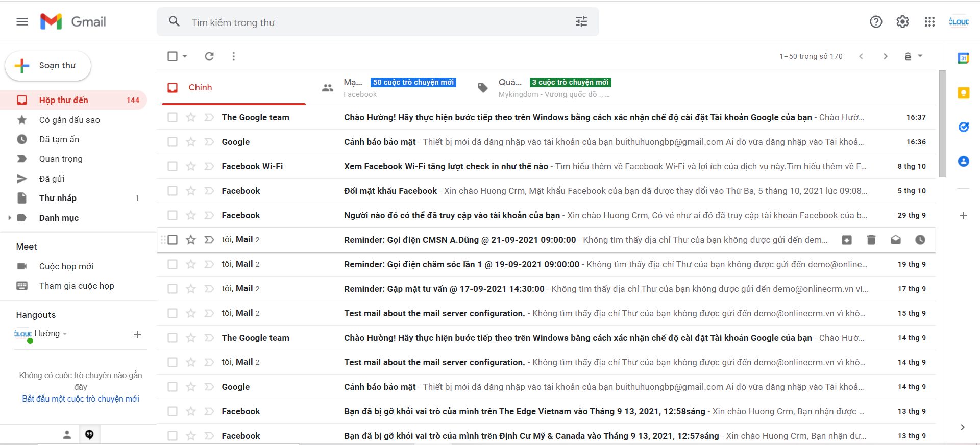Go to the newer page arrow

pyautogui.click(x=861, y=56)
